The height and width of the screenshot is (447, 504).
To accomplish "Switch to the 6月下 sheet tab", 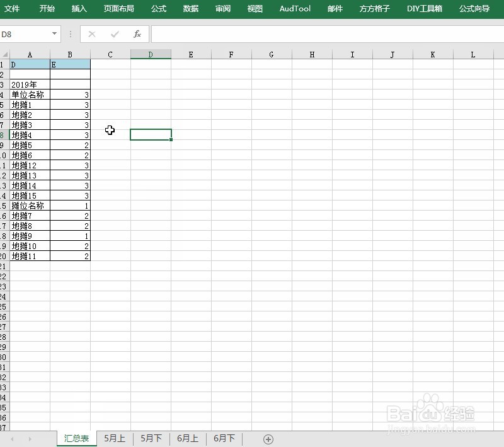I will (224, 439).
